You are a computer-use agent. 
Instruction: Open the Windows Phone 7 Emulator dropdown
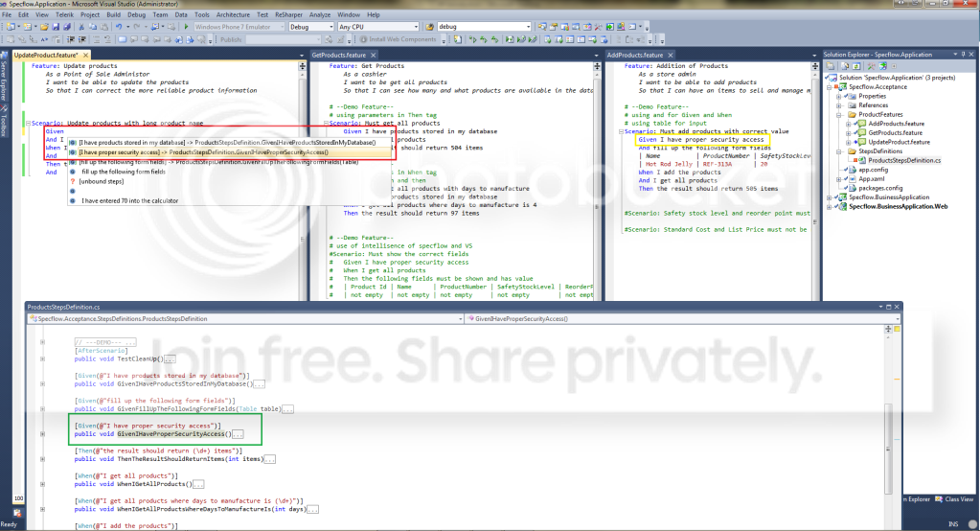[282, 27]
